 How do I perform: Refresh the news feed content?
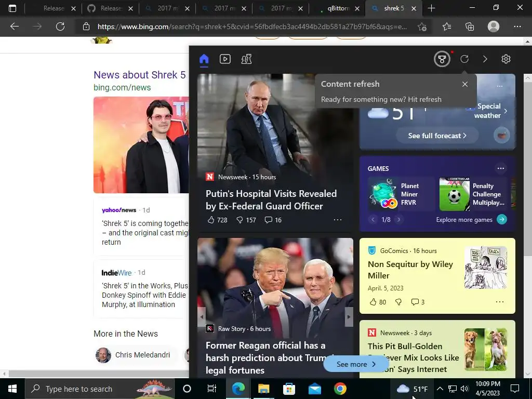pos(464,59)
